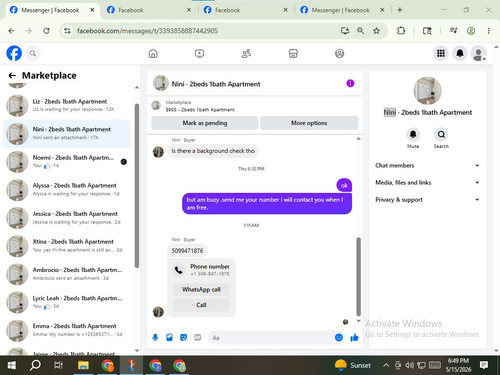500x375 pixels.
Task: Open a new browser tab
Action: click(x=400, y=10)
